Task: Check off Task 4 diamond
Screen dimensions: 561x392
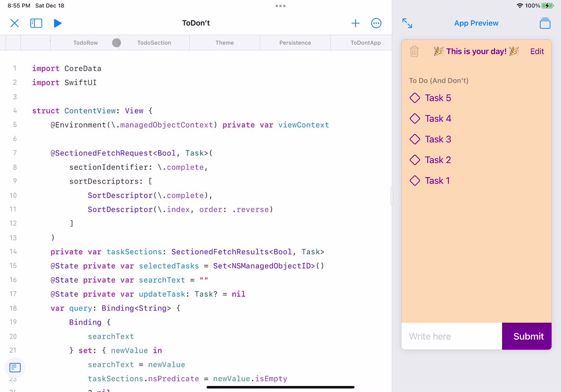Action: pyautogui.click(x=415, y=118)
